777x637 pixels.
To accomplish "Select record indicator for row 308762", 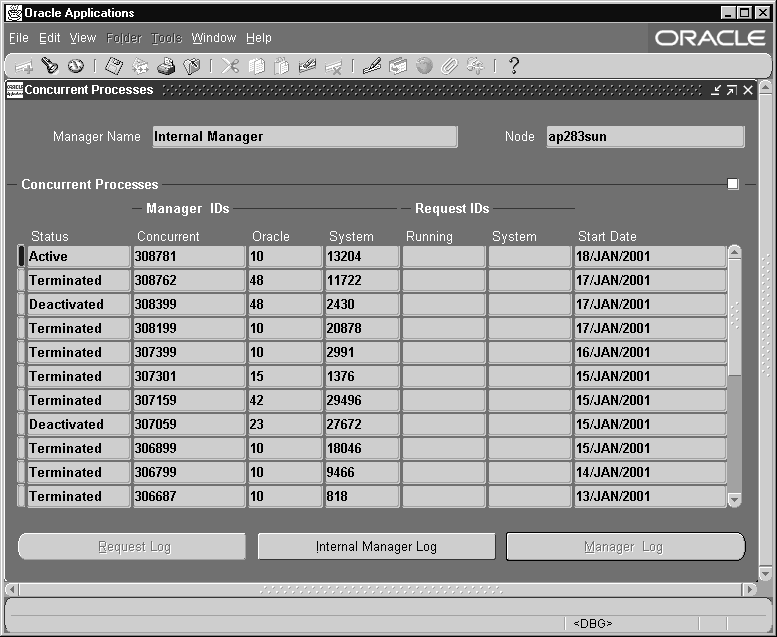I will coord(21,280).
